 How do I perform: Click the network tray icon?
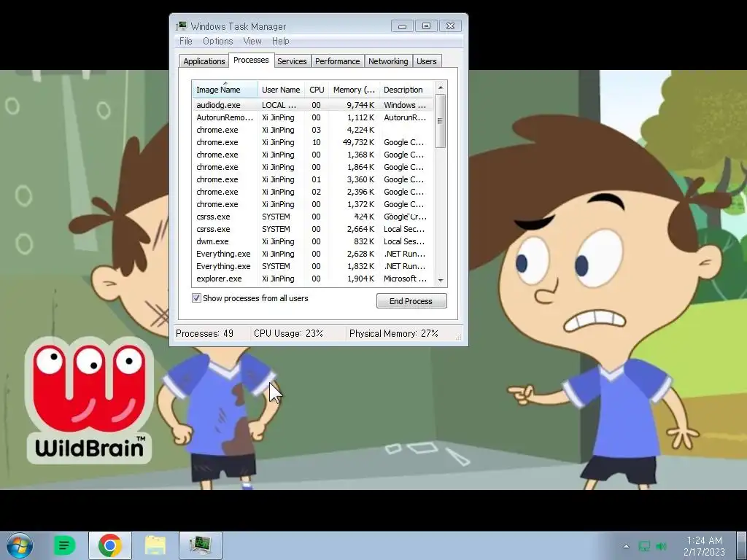(x=644, y=546)
